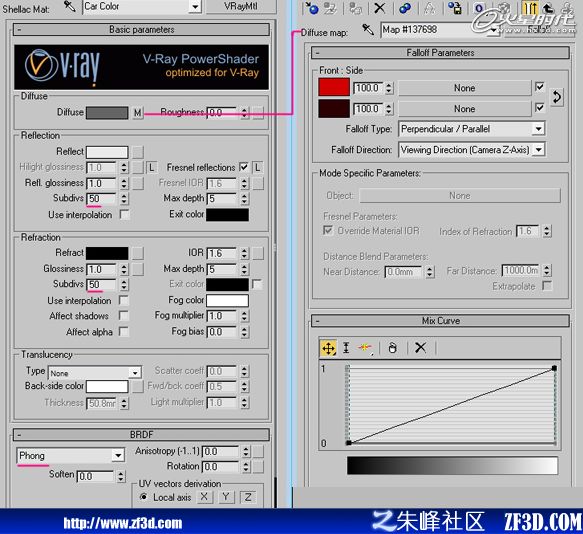Swap Front/Side colors curved arrow
This screenshot has height=534, width=583.
tap(557, 97)
